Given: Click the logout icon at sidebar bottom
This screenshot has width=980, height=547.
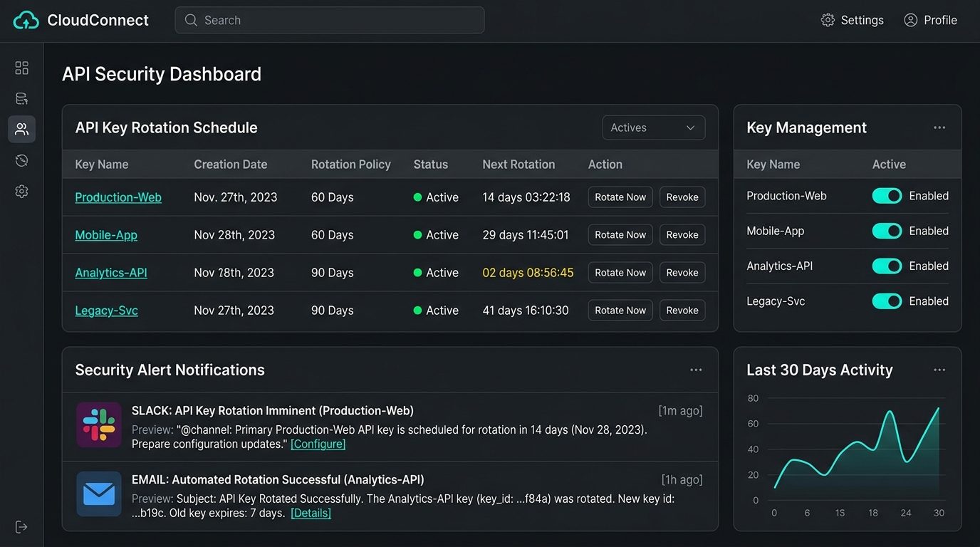Looking at the screenshot, I should pos(21,526).
